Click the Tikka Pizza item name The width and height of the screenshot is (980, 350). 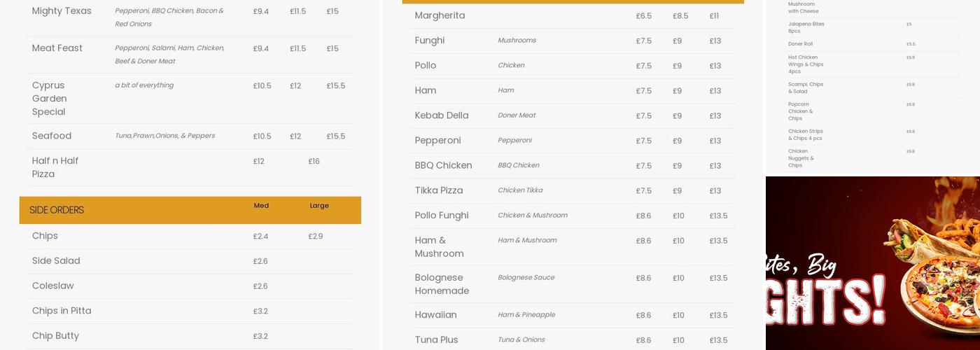click(x=439, y=190)
